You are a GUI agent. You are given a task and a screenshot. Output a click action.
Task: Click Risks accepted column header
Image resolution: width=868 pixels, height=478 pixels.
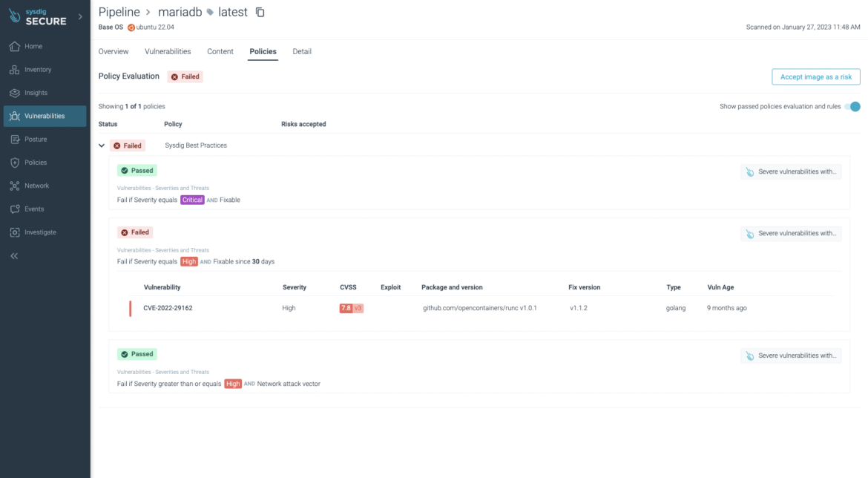[x=303, y=124]
